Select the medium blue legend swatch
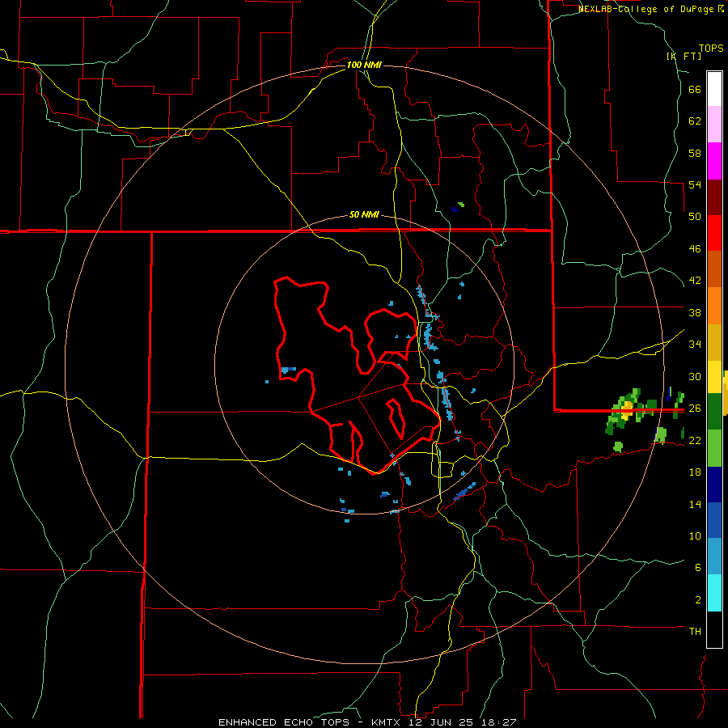 click(x=714, y=520)
